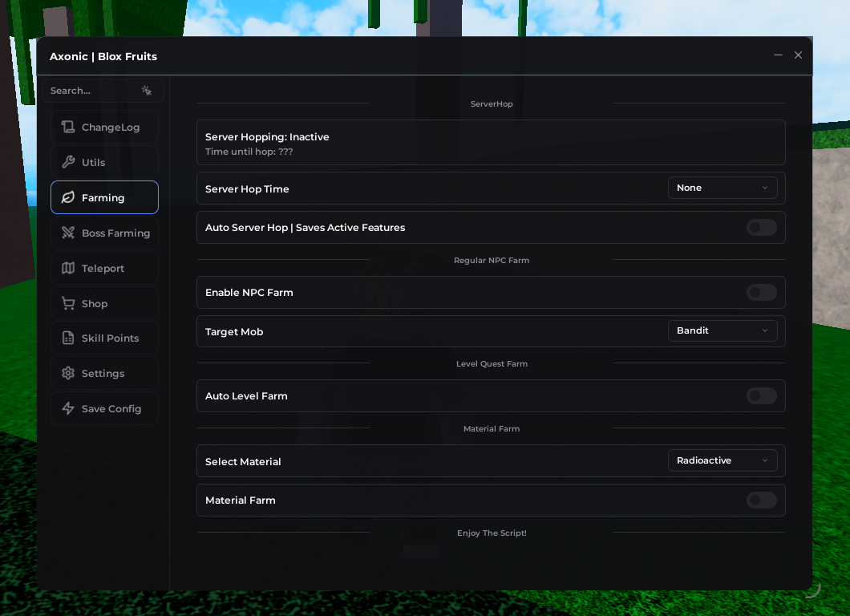The image size is (850, 616).
Task: Click the Boss Farming crossed swords icon
Action: 68,233
